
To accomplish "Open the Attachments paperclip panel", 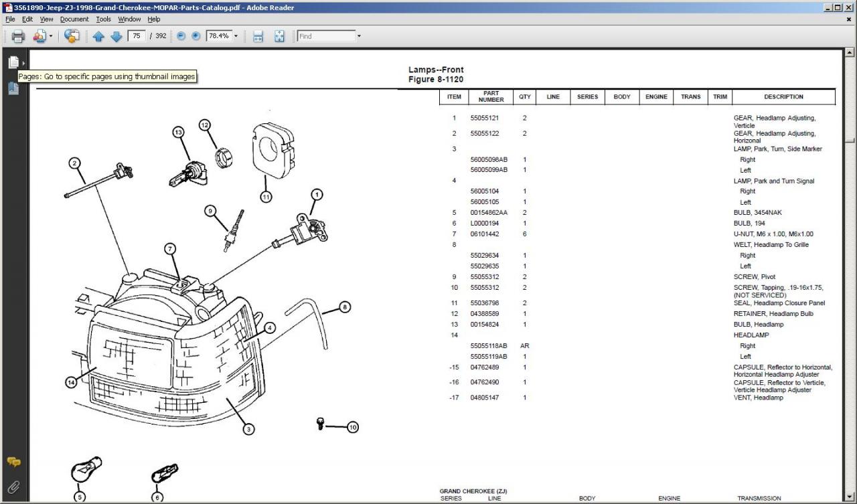I will tap(13, 487).
